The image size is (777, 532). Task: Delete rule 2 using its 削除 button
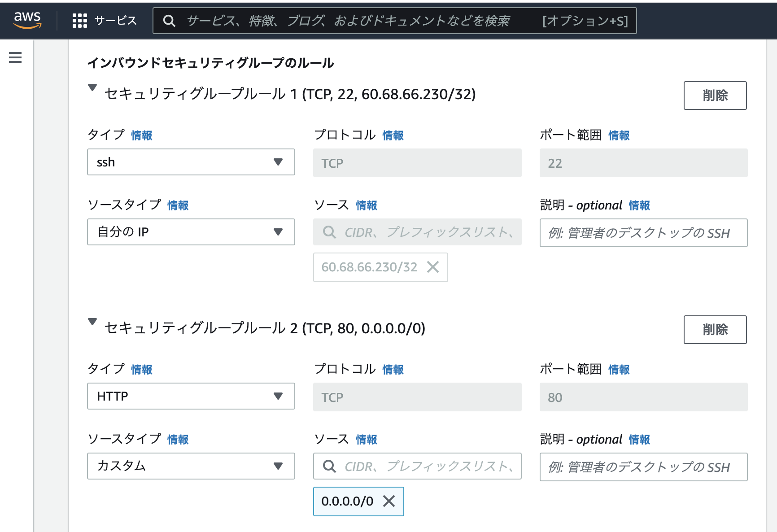[x=715, y=330]
